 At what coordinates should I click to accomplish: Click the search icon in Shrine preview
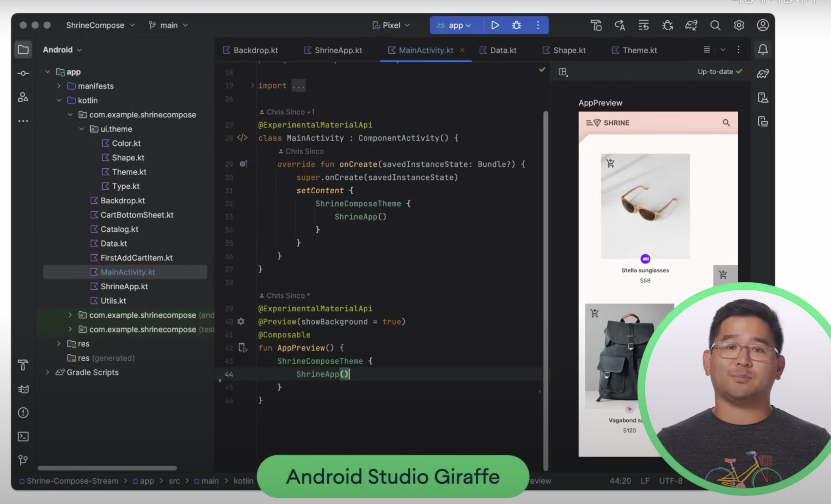[x=726, y=123]
